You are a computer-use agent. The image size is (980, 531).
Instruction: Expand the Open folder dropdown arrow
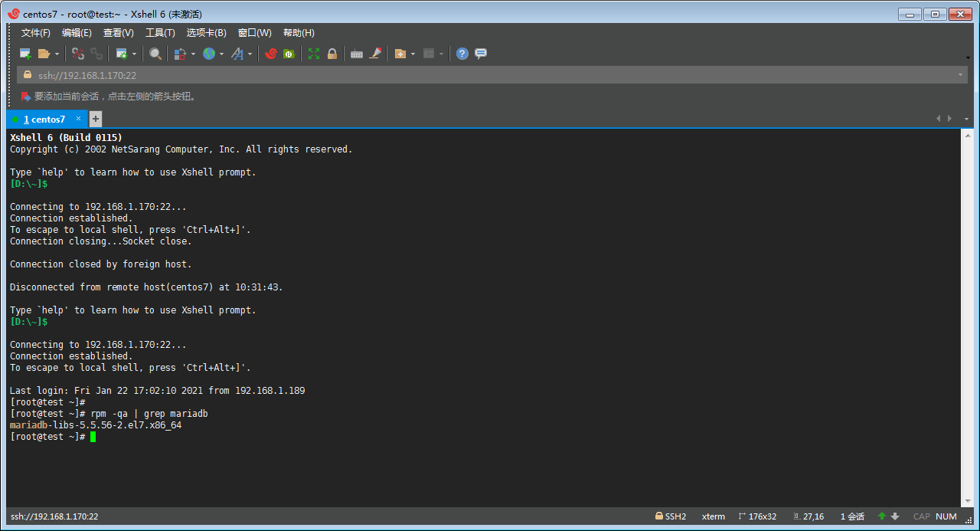tap(57, 54)
